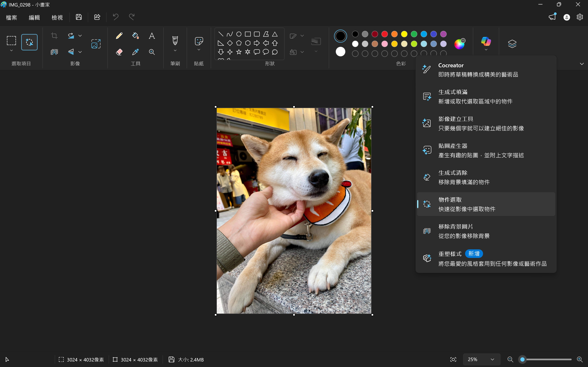This screenshot has height=367, width=588.
Task: Click the Remove background icon in ribbon
Action: pyautogui.click(x=55, y=52)
